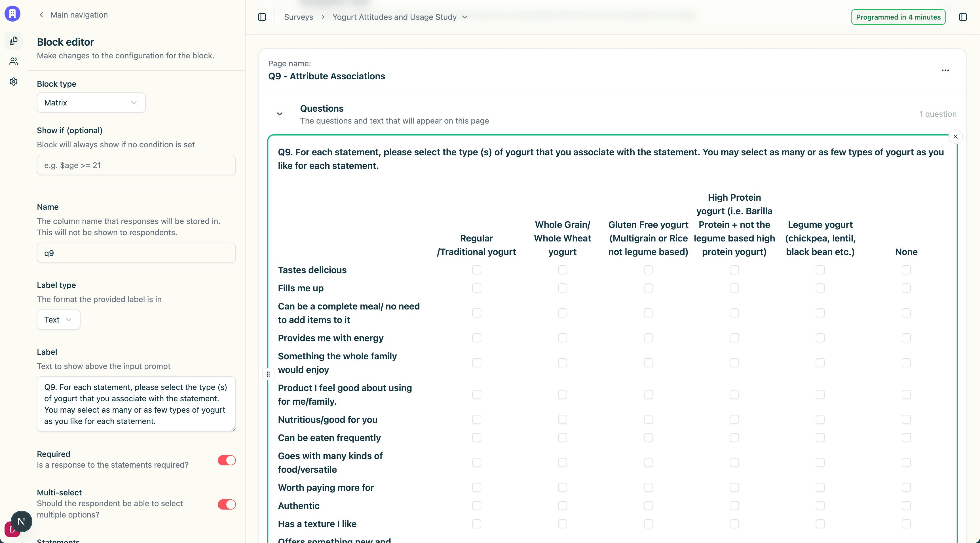Open the Block type Matrix dropdown
The height and width of the screenshot is (543, 980).
pyautogui.click(x=91, y=102)
